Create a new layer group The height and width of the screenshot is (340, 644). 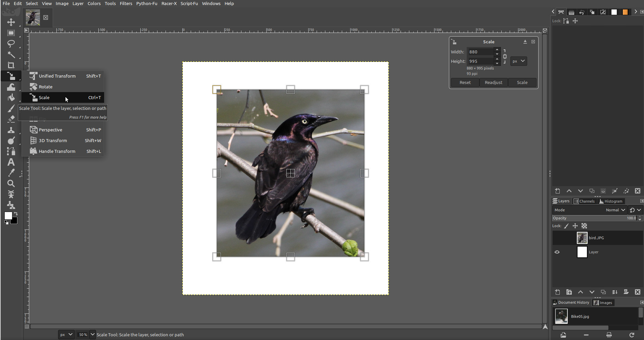569,292
